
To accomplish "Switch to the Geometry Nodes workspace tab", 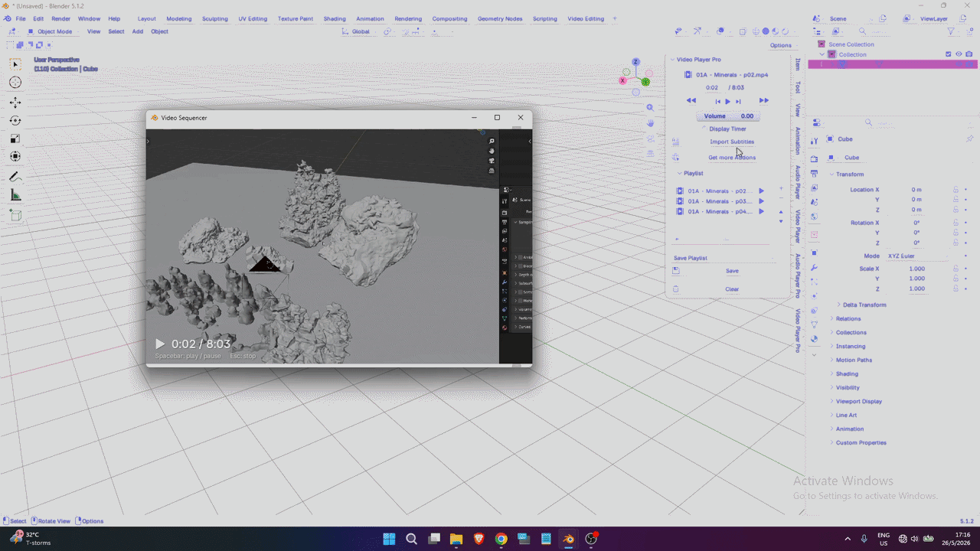I will [499, 18].
